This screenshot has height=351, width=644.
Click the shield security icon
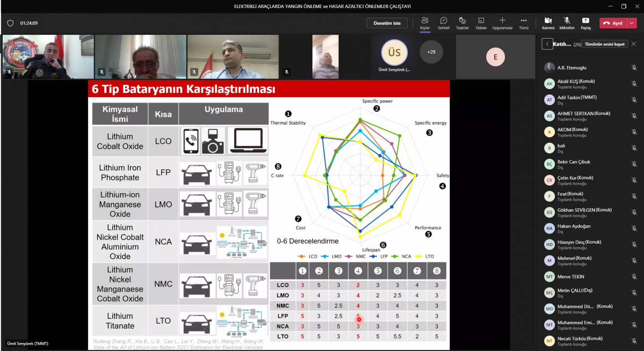[10, 23]
